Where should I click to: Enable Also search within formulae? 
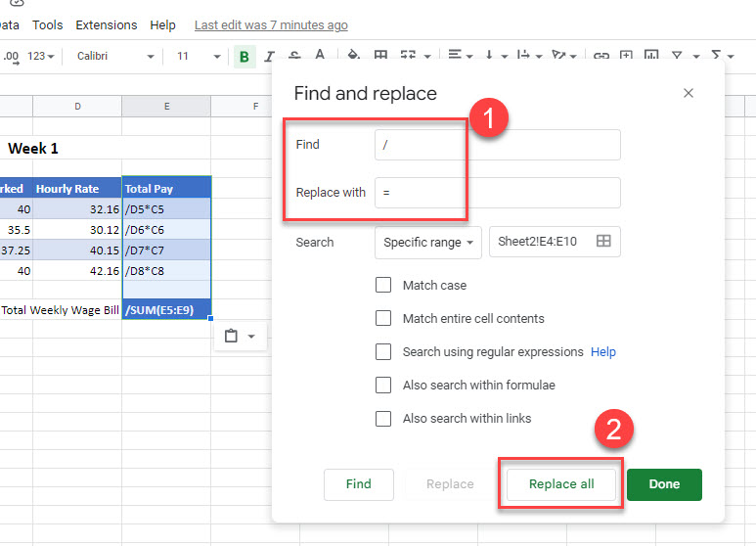[383, 386]
